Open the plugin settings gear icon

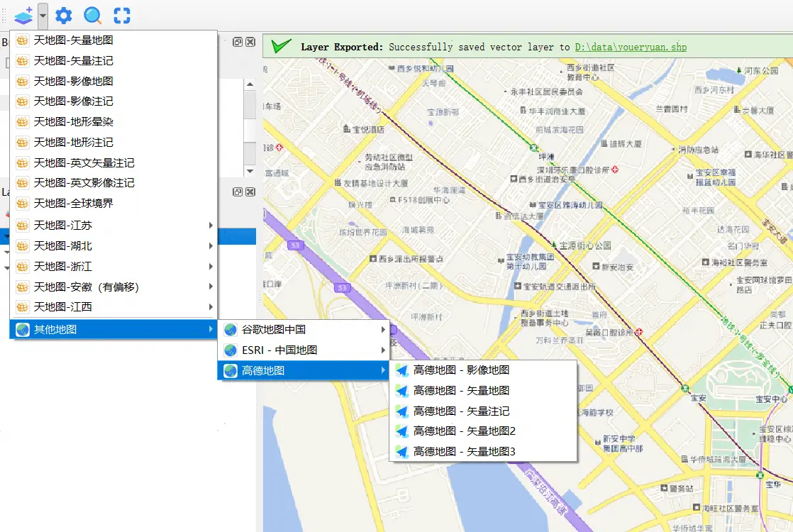tap(64, 16)
